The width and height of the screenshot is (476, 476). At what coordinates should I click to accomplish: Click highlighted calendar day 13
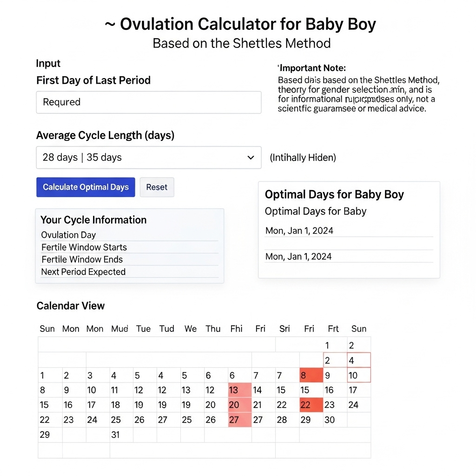(239, 390)
